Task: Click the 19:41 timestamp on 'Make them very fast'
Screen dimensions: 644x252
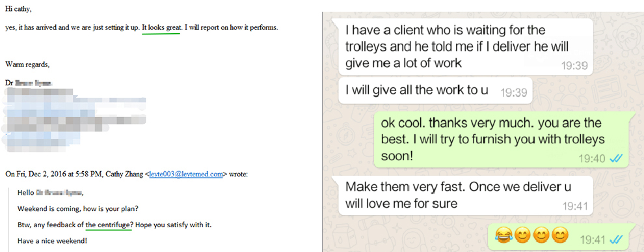Action: (574, 206)
